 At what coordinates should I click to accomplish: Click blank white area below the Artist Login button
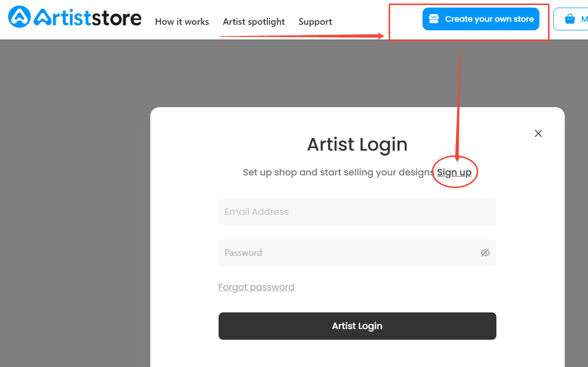[357, 354]
